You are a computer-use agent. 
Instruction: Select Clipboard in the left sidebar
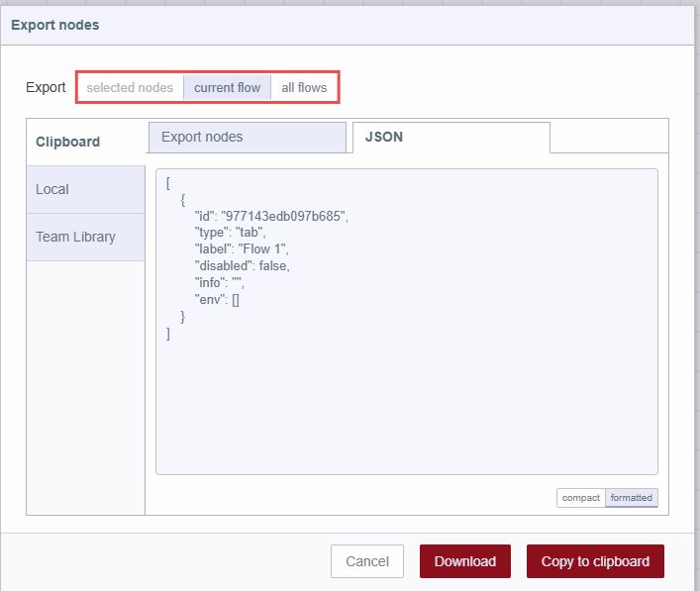point(86,142)
